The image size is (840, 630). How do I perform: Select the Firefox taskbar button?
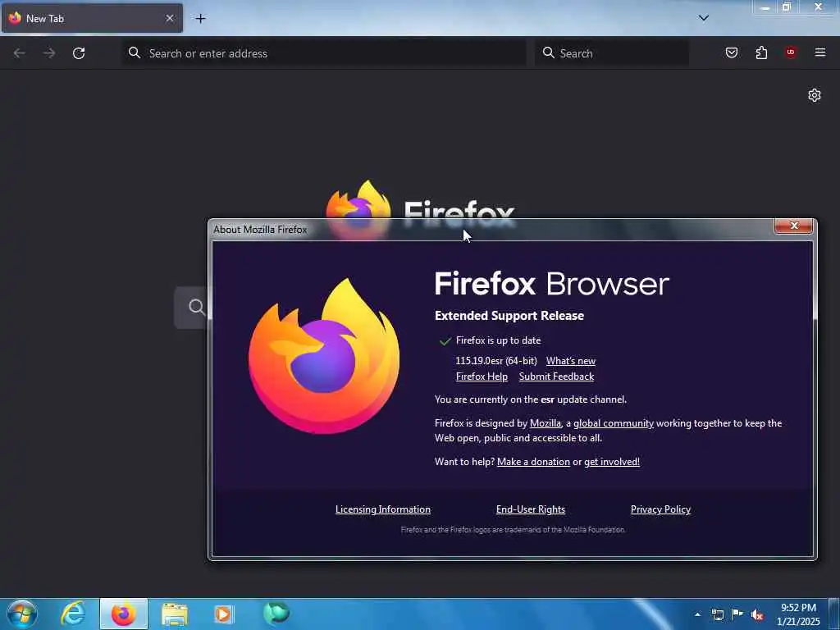pos(124,614)
